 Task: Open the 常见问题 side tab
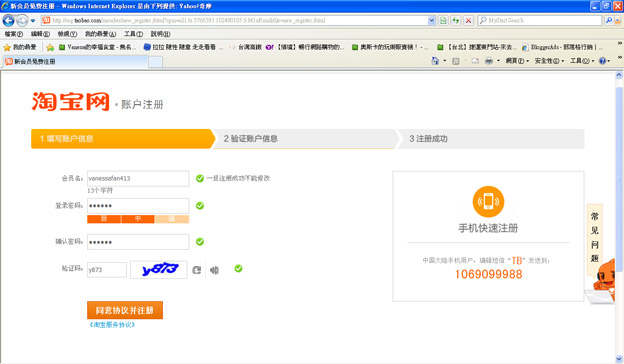pos(595,238)
